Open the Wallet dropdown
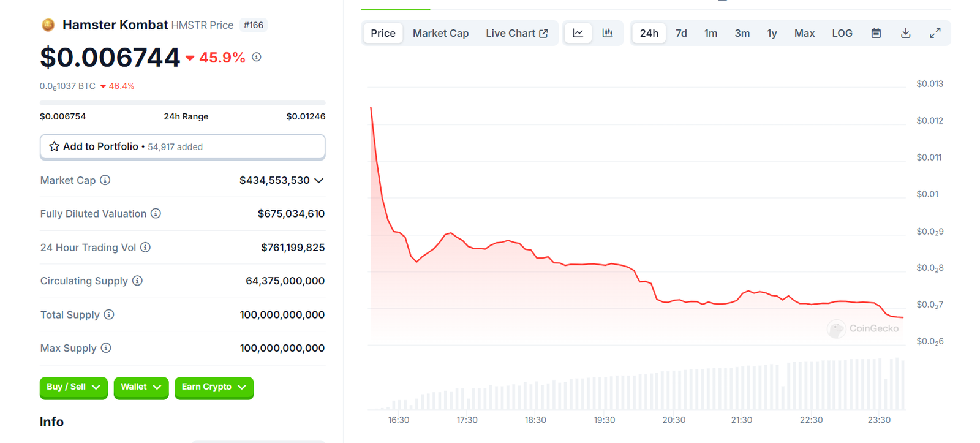The width and height of the screenshot is (980, 443). coord(141,387)
